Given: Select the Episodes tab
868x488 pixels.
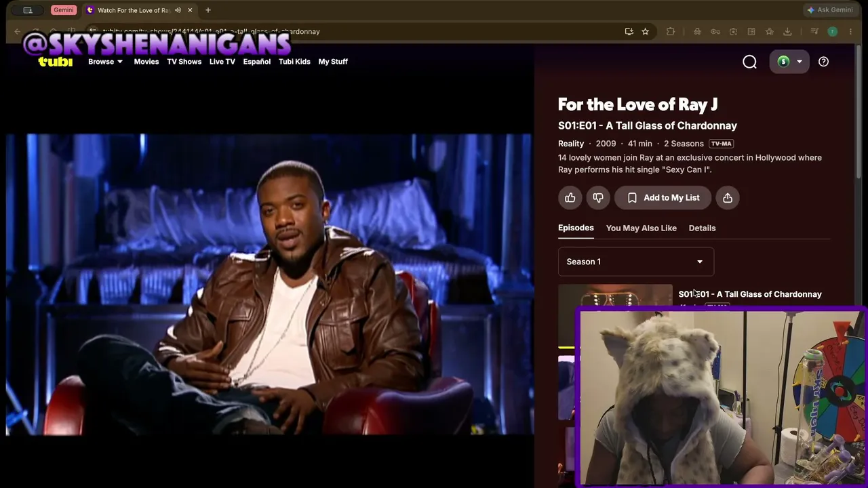Looking at the screenshot, I should (576, 228).
